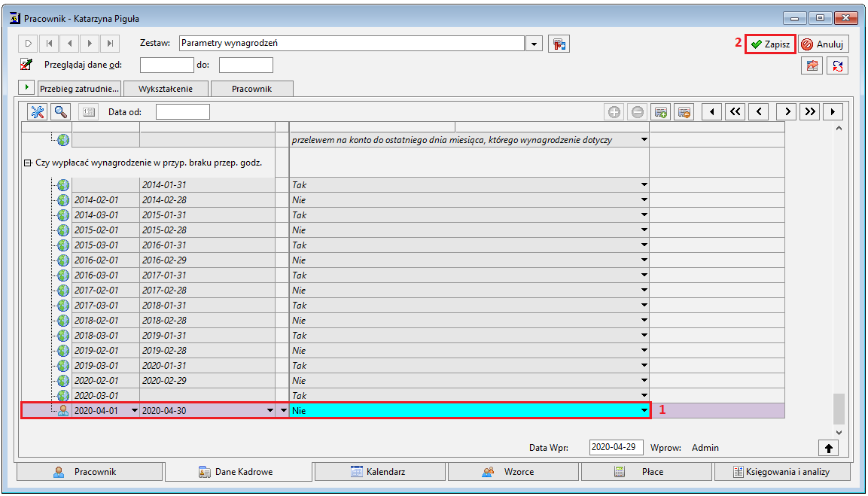Screen dimensions: 868x496
Task: Open the Wzorce bottom tab
Action: point(513,472)
